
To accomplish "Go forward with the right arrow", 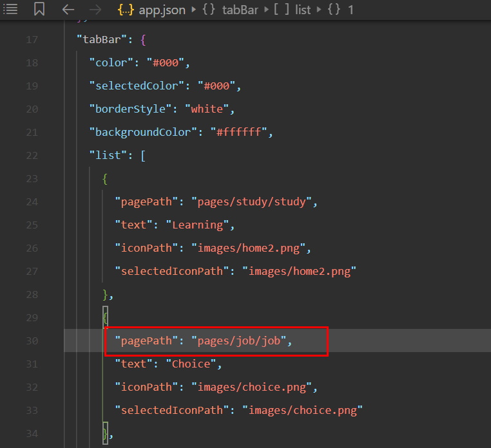I will pos(95,10).
